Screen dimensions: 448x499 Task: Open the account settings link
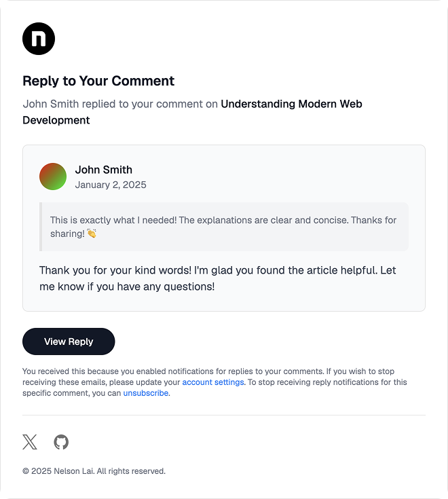pos(213,382)
